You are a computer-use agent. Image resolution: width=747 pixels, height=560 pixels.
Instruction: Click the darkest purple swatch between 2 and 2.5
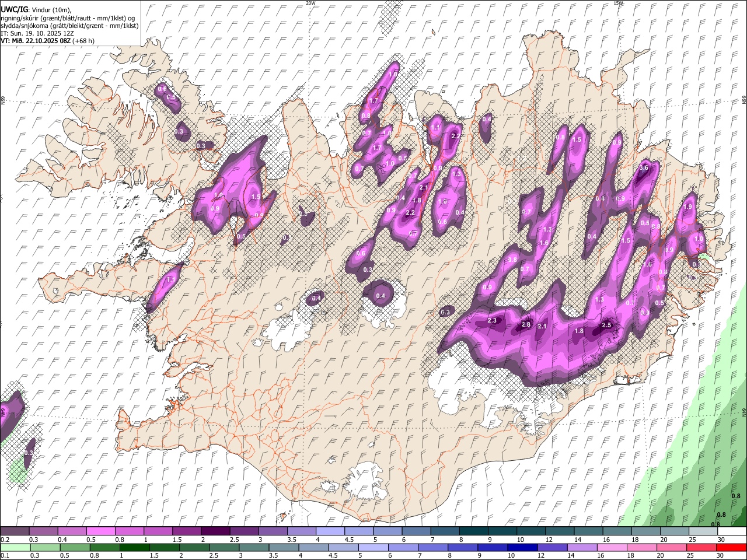point(215,531)
